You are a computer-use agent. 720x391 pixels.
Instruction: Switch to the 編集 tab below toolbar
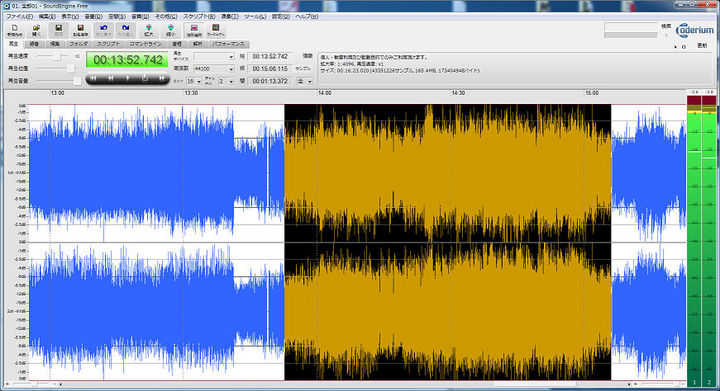click(55, 44)
